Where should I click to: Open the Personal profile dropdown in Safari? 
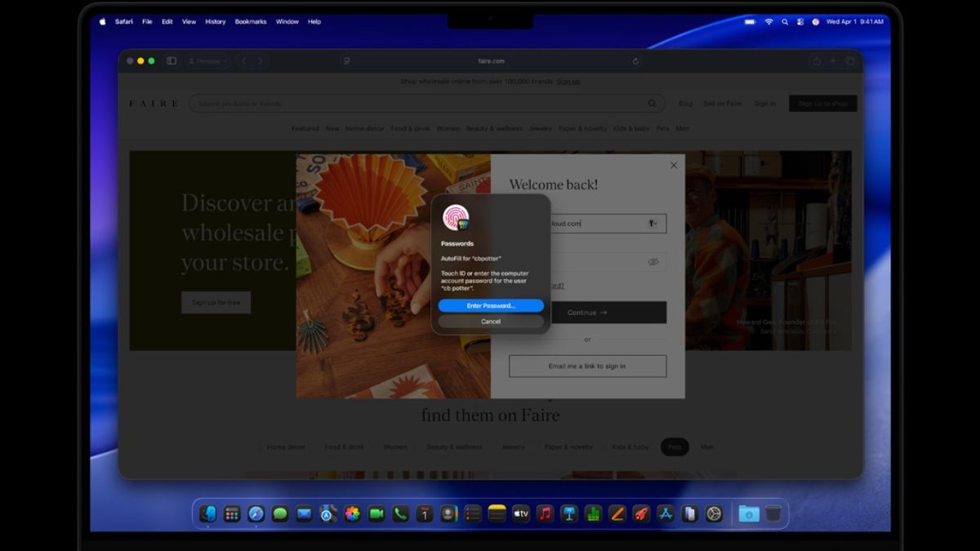[207, 61]
